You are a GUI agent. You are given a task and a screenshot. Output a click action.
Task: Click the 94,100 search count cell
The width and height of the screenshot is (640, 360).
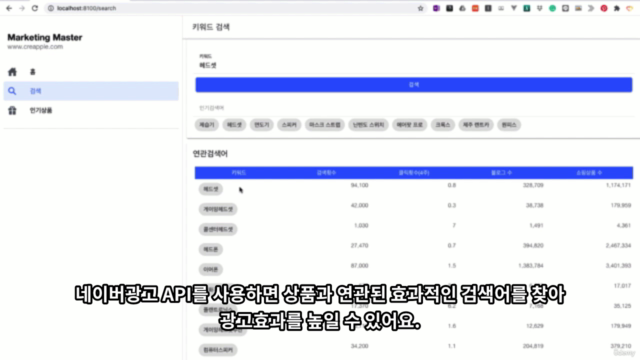[x=359, y=185]
